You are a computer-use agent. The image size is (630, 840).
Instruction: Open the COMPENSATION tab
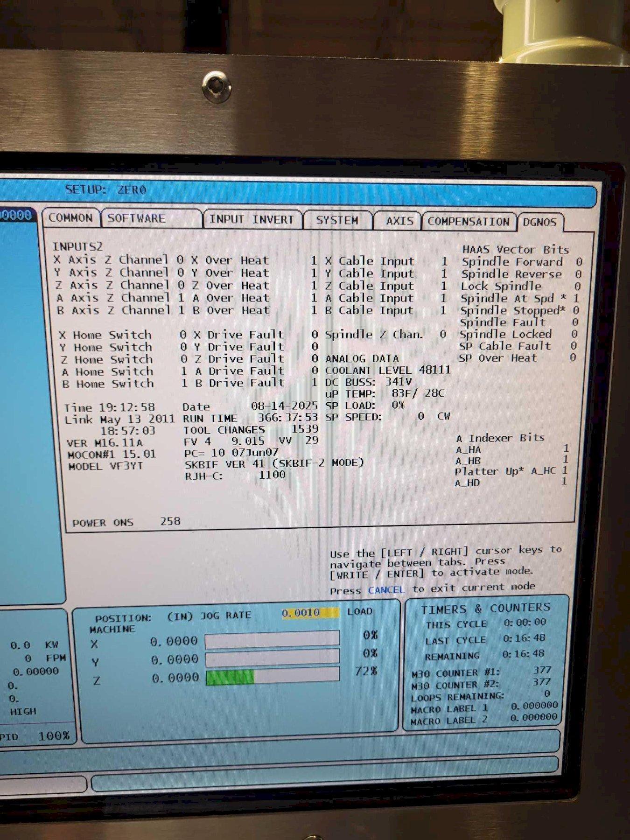point(468,222)
